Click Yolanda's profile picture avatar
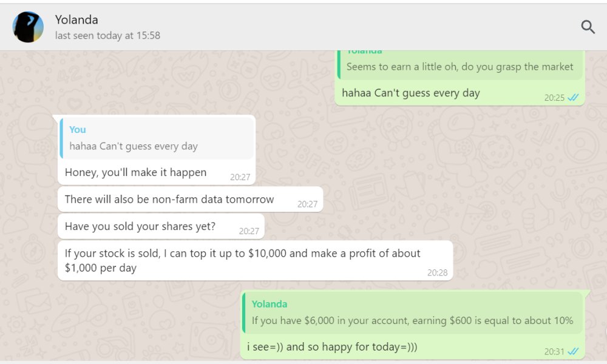This screenshot has height=364, width=607. (28, 27)
